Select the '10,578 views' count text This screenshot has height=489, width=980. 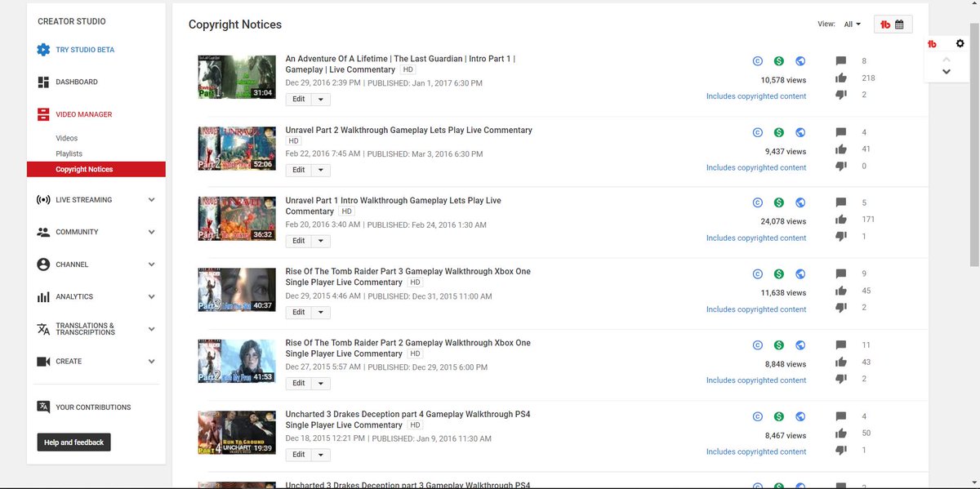pos(783,80)
